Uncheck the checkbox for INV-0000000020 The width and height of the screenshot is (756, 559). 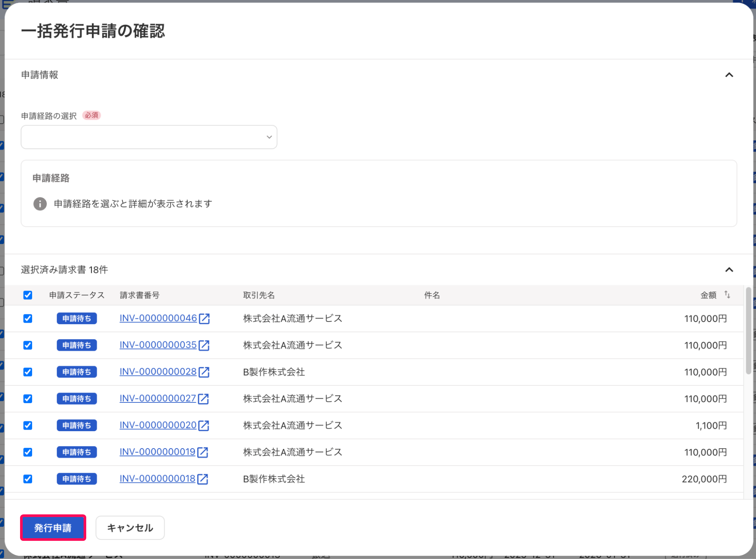click(28, 425)
